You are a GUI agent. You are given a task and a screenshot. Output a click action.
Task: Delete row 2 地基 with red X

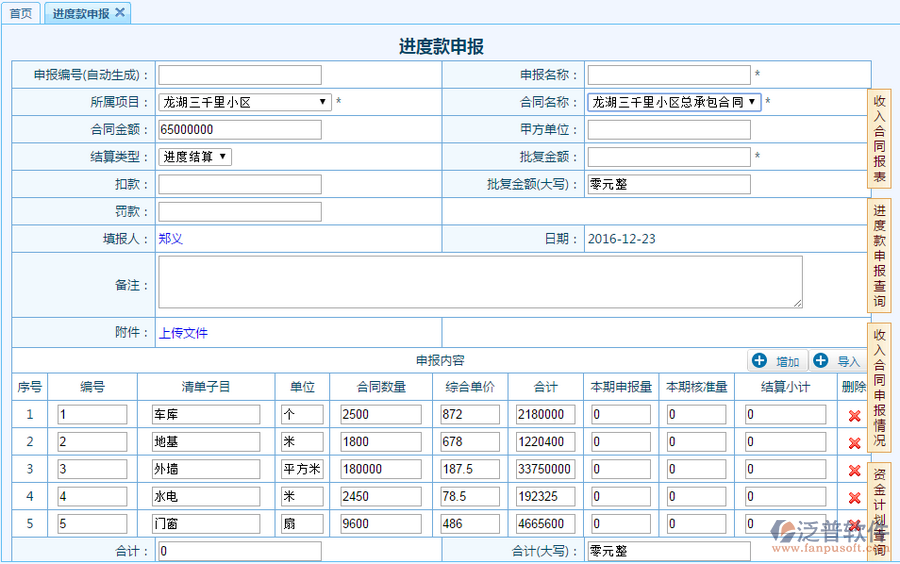click(x=854, y=443)
